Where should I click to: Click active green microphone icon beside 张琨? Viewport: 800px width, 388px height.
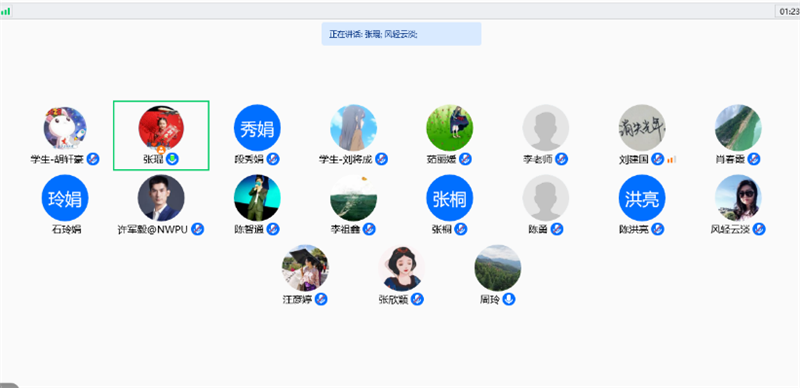(x=172, y=159)
